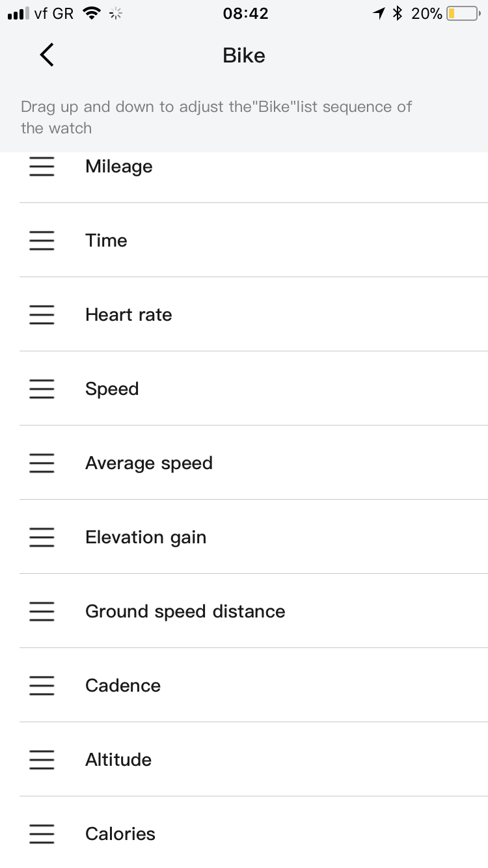Tap the Cadence row label
This screenshot has height=868, width=488.
(x=123, y=686)
